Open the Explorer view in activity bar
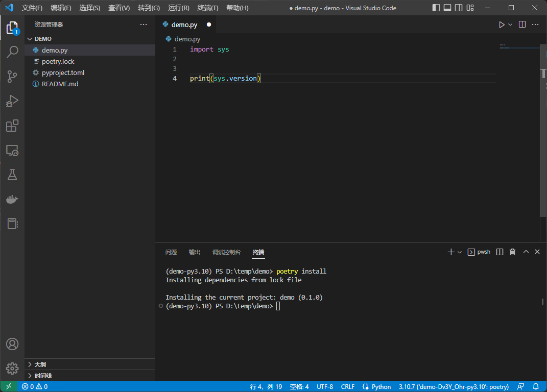Screen dimensions: 547x392 pyautogui.click(x=12, y=28)
